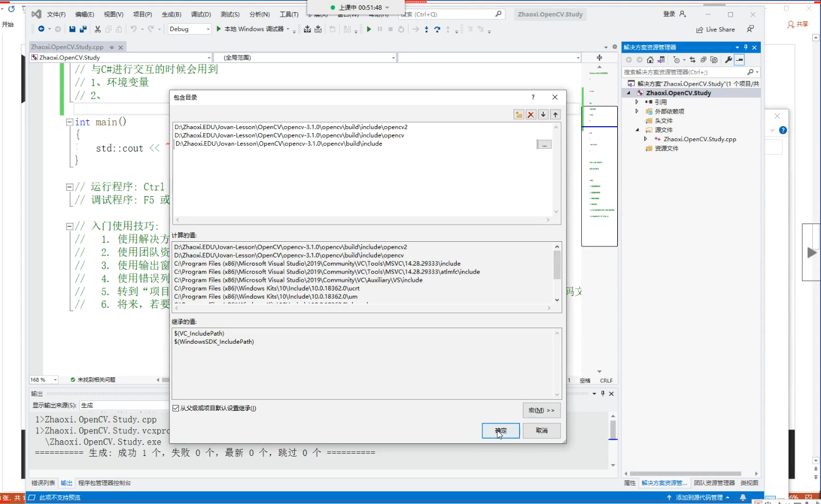Select the build\include\opencv path line
Image resolution: width=821 pixels, height=504 pixels.
click(289, 135)
